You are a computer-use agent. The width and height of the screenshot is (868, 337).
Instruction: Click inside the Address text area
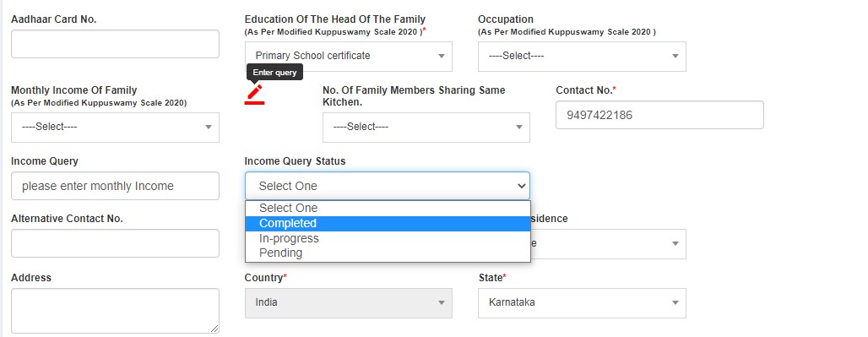pos(115,311)
